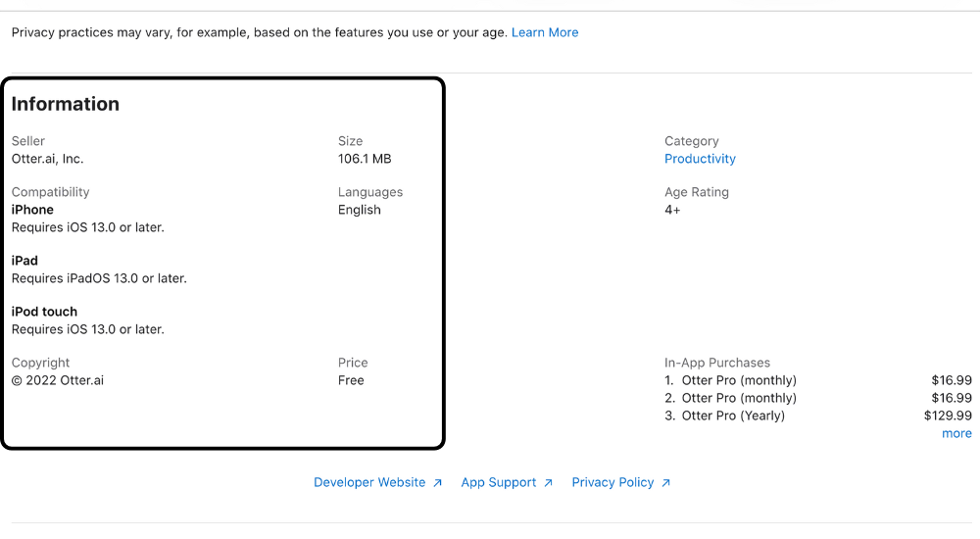Click the iPod touch compatibility heading
Screen dimensions: 980x539
44,312
